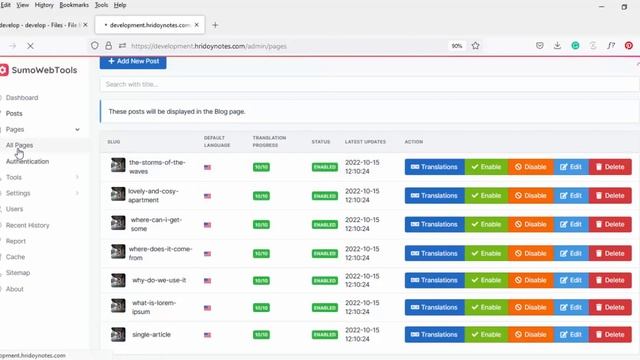
Task: Open the History menu
Action: [44, 5]
